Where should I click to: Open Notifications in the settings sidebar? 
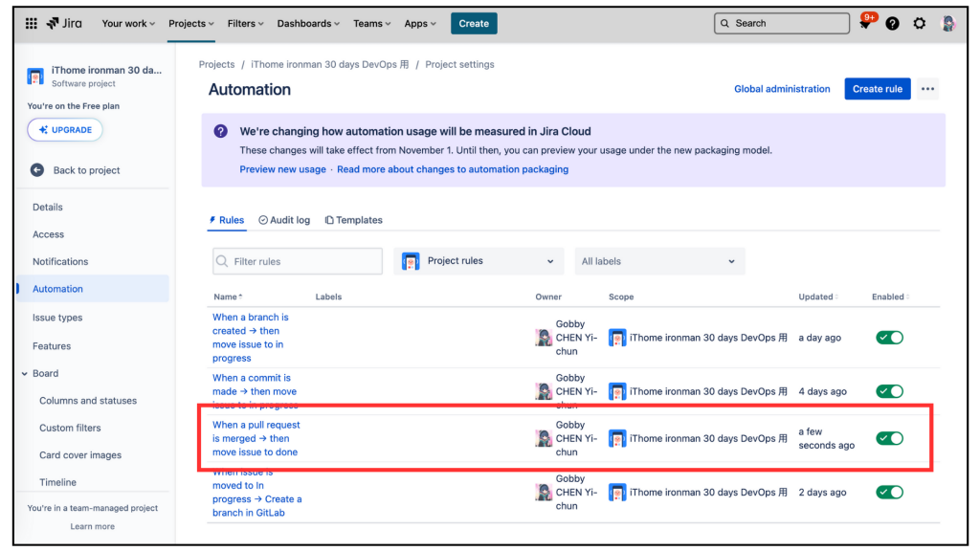[x=60, y=262]
